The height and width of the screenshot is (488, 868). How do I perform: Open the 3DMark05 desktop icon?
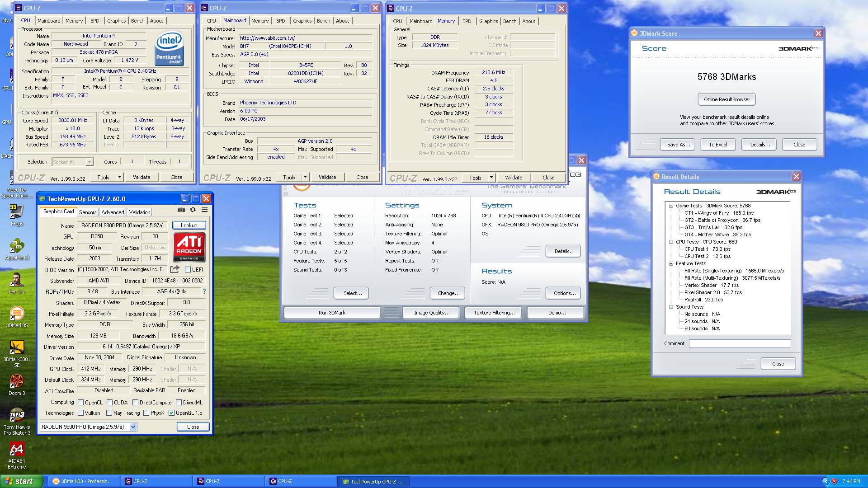click(17, 317)
